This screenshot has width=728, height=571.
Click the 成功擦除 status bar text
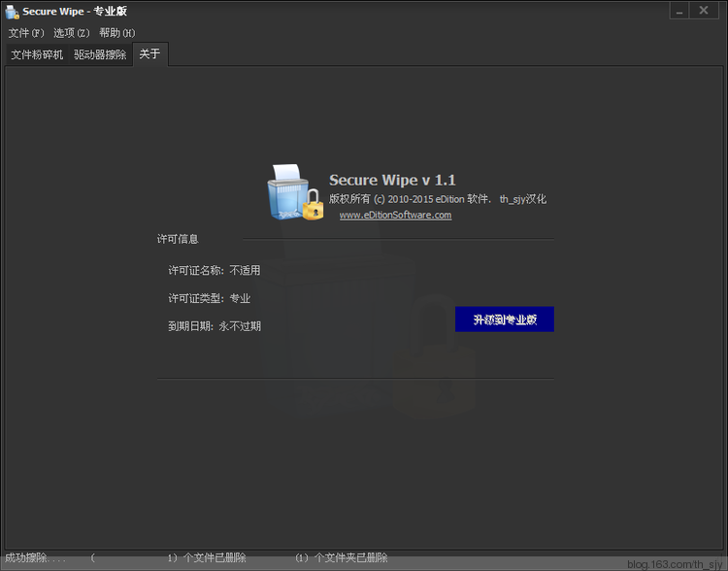click(35, 557)
